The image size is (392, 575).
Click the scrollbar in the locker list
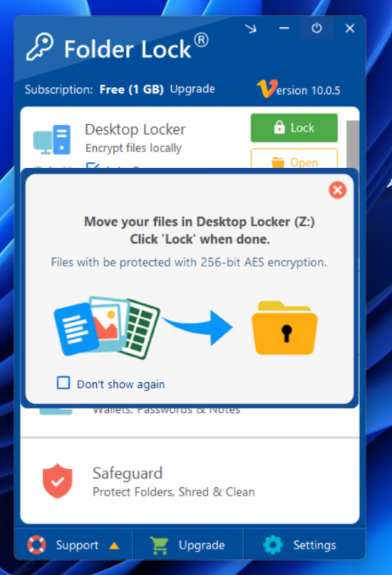point(353,144)
